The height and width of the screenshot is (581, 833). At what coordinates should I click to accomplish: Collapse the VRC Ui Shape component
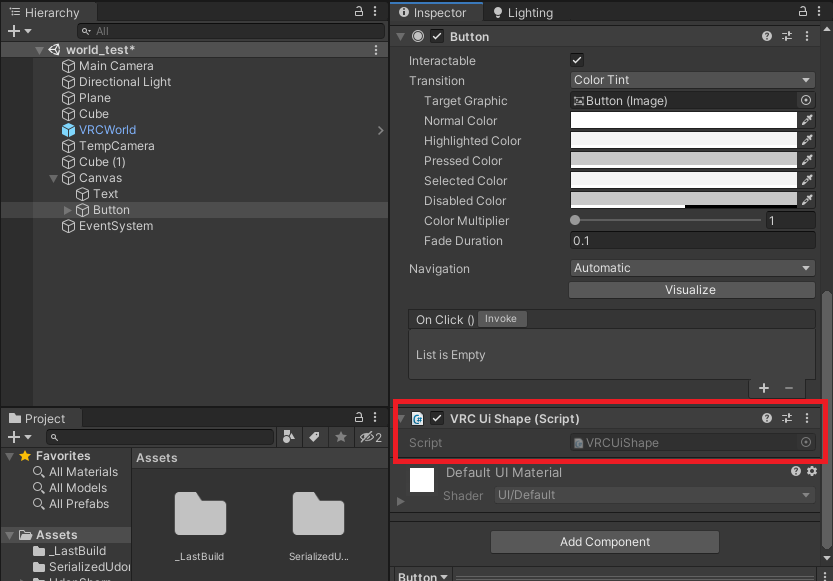click(401, 418)
